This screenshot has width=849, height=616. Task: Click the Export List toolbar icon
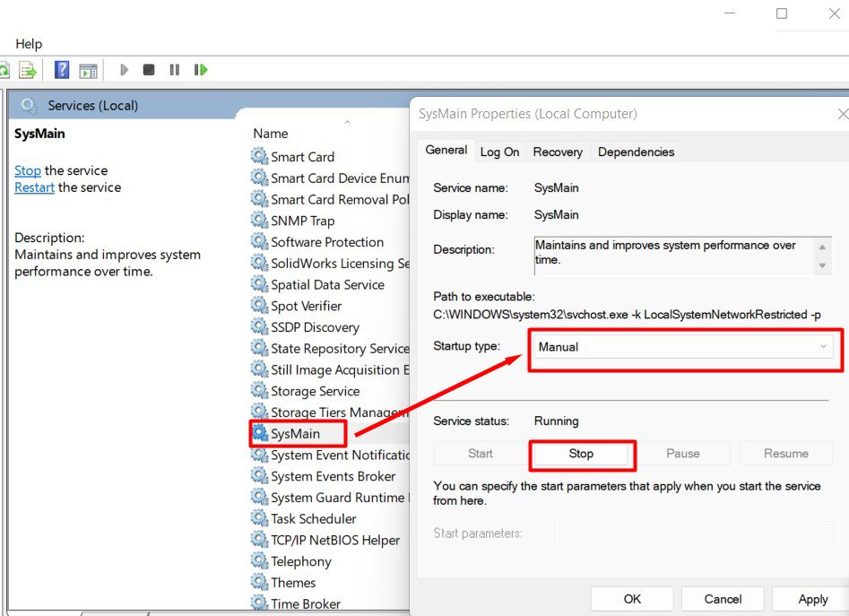pos(28,70)
